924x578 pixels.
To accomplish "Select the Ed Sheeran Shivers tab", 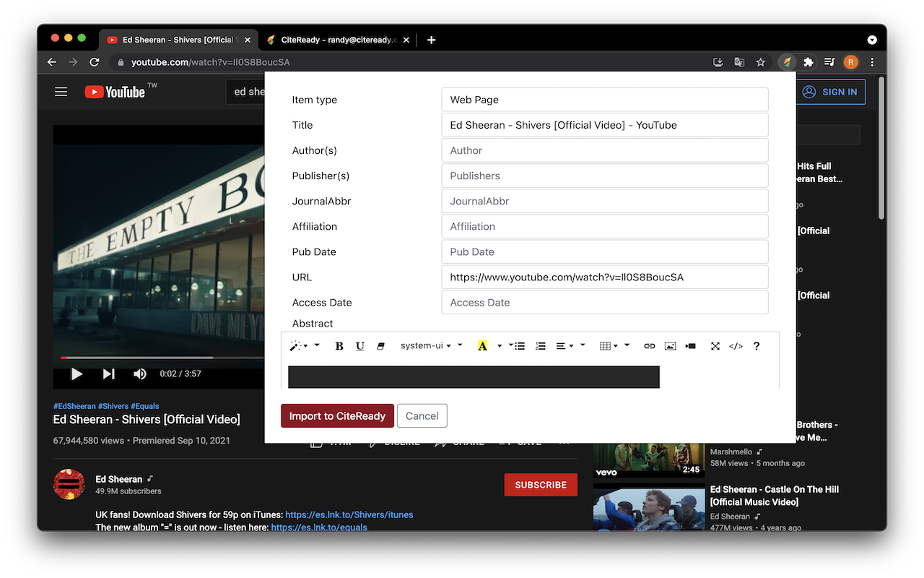I will (x=178, y=40).
